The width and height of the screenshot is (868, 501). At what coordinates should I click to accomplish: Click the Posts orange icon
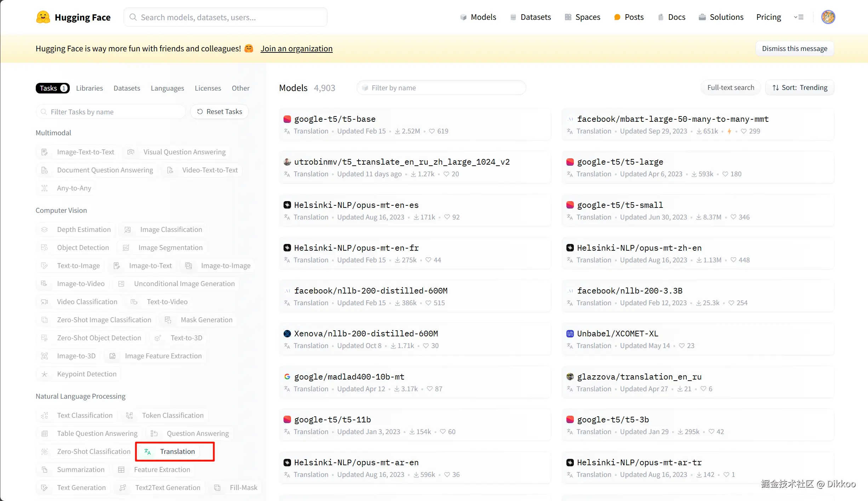click(x=617, y=17)
